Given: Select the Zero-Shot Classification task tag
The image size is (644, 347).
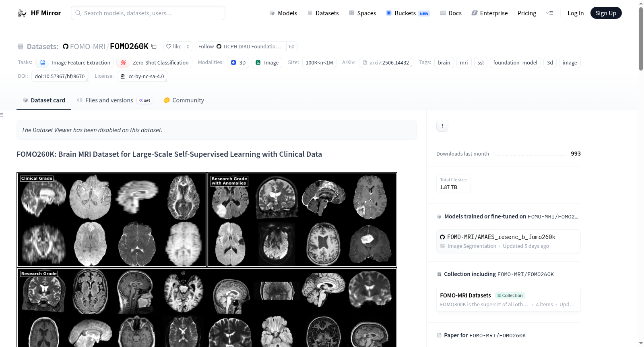Looking at the screenshot, I should pyautogui.click(x=155, y=62).
